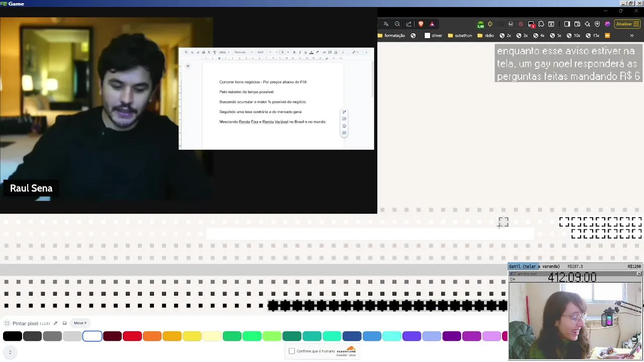Viewport: 644px width, 362px height.
Task: Click the pencil edit icon beside Pintar pixel
Action: (55, 323)
